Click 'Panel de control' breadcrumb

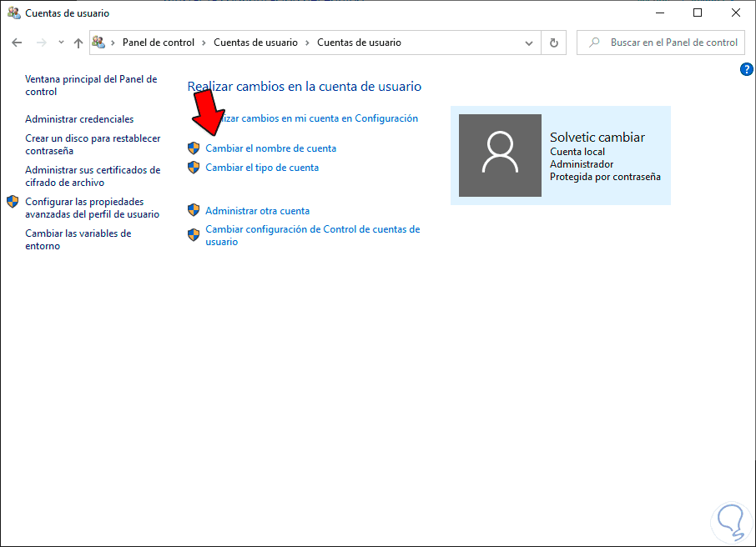click(x=159, y=43)
